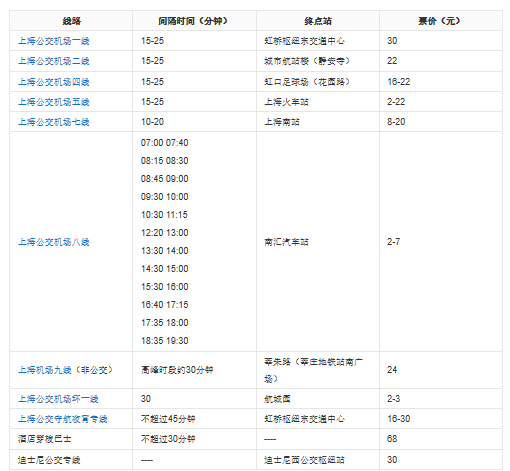
Task: Open the 上海公交守航夜宵专线 link
Action: click(63, 419)
